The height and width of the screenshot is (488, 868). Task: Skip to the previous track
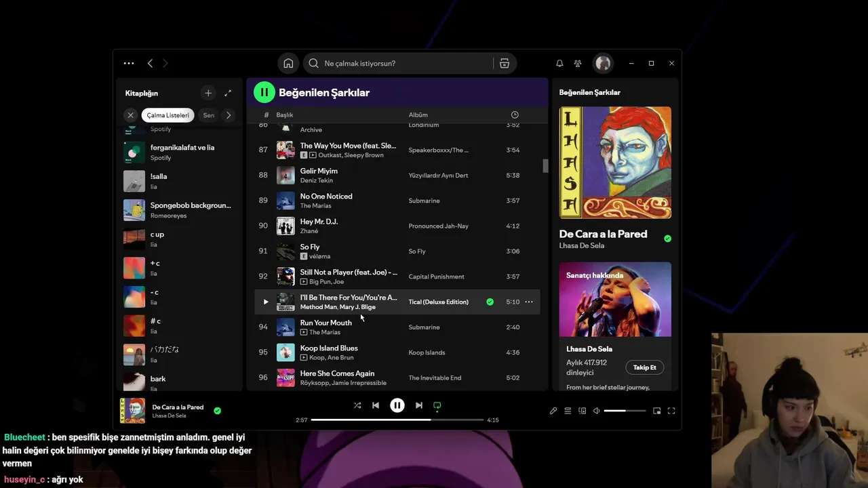point(376,405)
